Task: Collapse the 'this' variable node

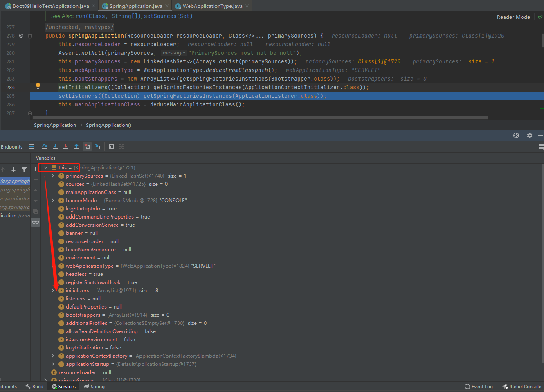Action: coord(46,167)
